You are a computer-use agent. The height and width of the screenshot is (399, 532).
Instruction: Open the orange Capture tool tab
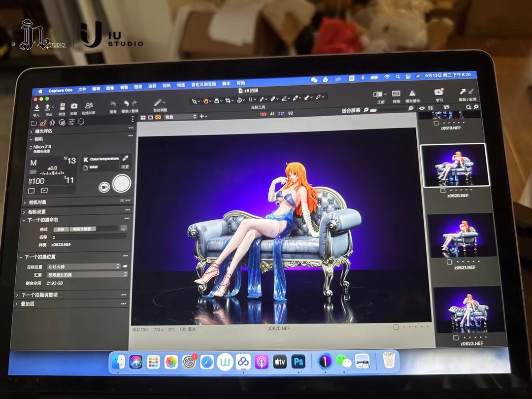[43, 123]
